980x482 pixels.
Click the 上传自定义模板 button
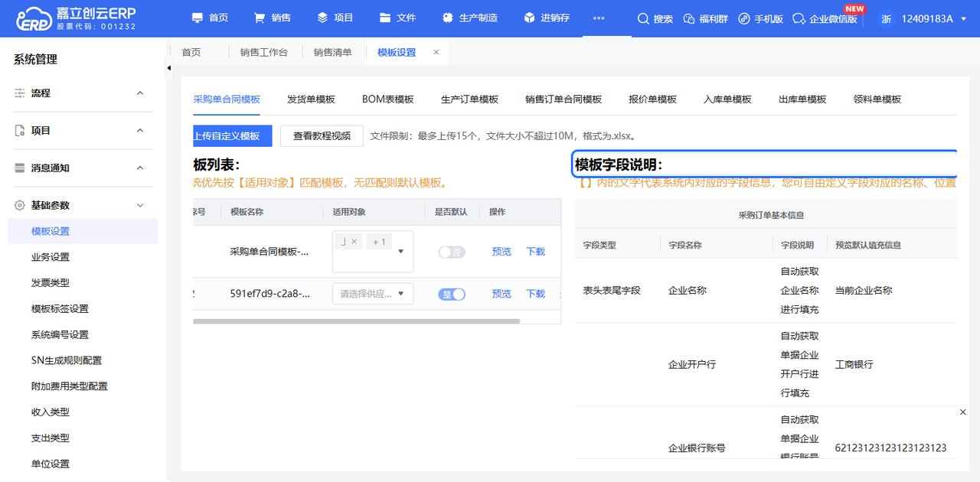click(232, 136)
